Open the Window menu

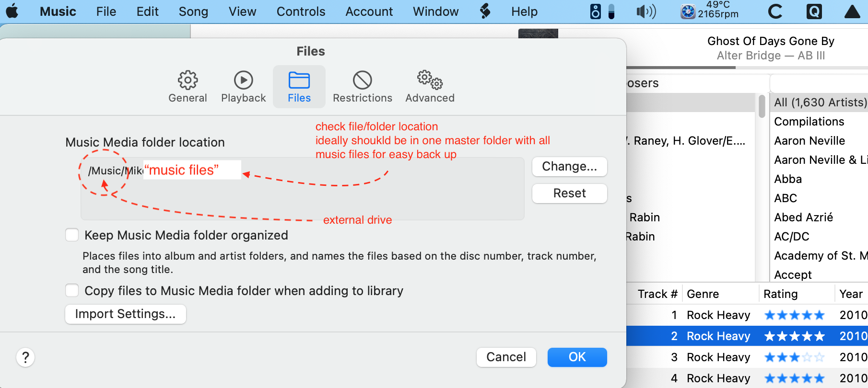[435, 11]
